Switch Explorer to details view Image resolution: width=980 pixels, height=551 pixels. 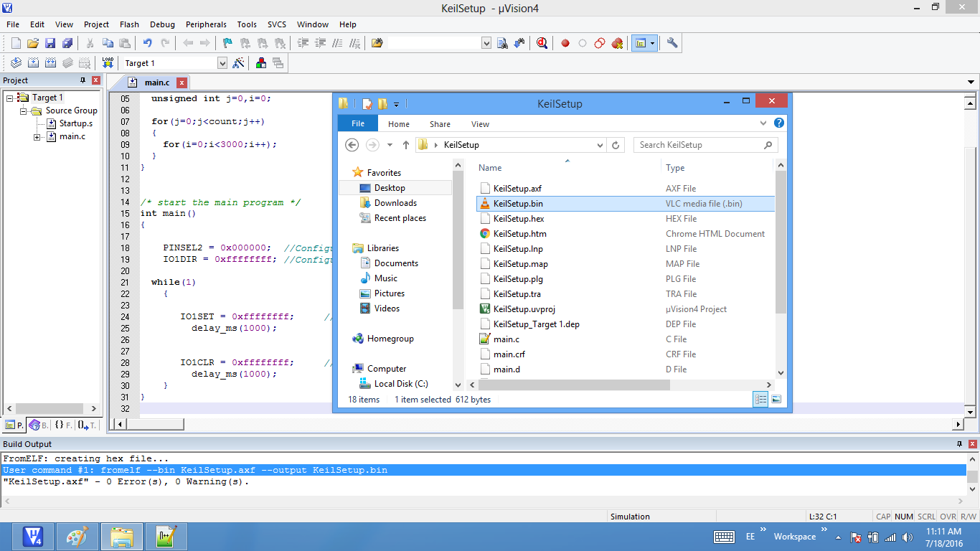coord(761,400)
